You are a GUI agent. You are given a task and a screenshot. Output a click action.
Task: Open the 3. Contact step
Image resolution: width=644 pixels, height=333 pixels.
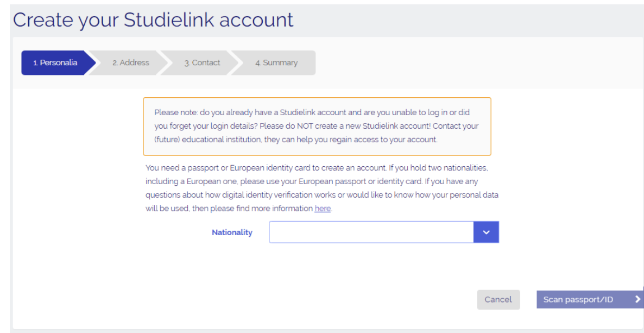coord(202,62)
